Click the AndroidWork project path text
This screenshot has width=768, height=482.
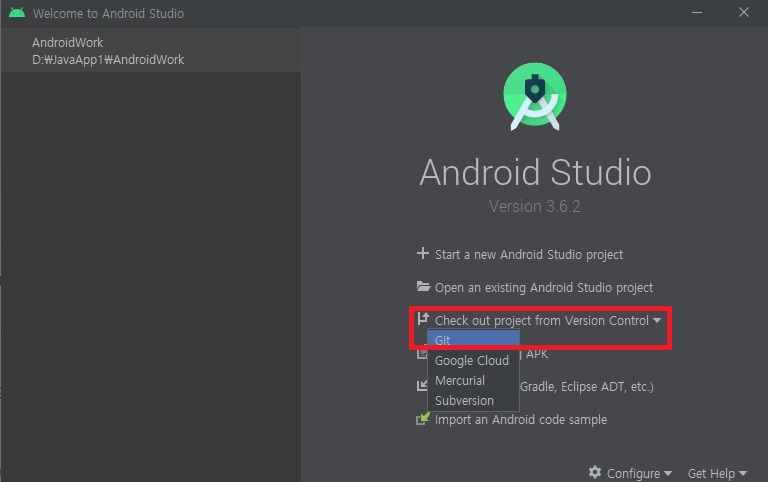tap(108, 60)
